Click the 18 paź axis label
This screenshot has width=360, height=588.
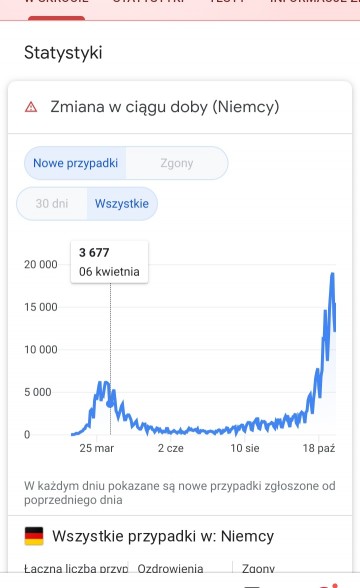pyautogui.click(x=319, y=448)
